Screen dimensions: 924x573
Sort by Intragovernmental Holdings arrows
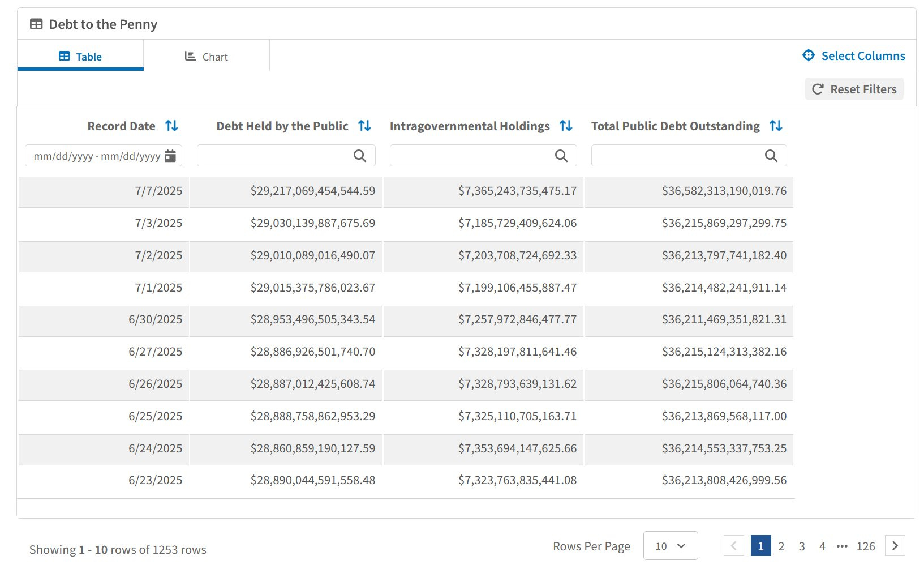(x=566, y=126)
